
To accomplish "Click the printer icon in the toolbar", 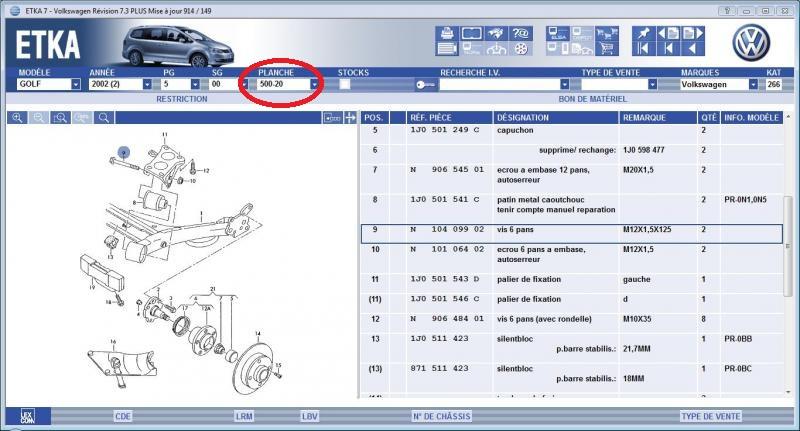I will 447,34.
